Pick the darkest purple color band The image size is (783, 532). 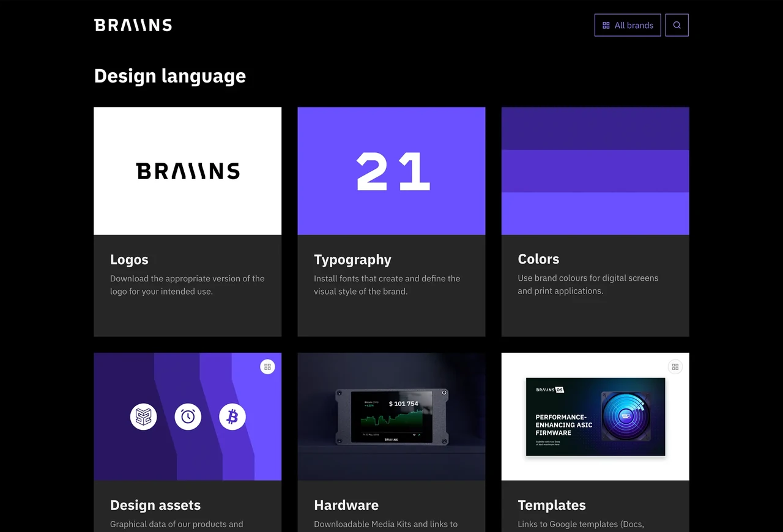click(595, 128)
